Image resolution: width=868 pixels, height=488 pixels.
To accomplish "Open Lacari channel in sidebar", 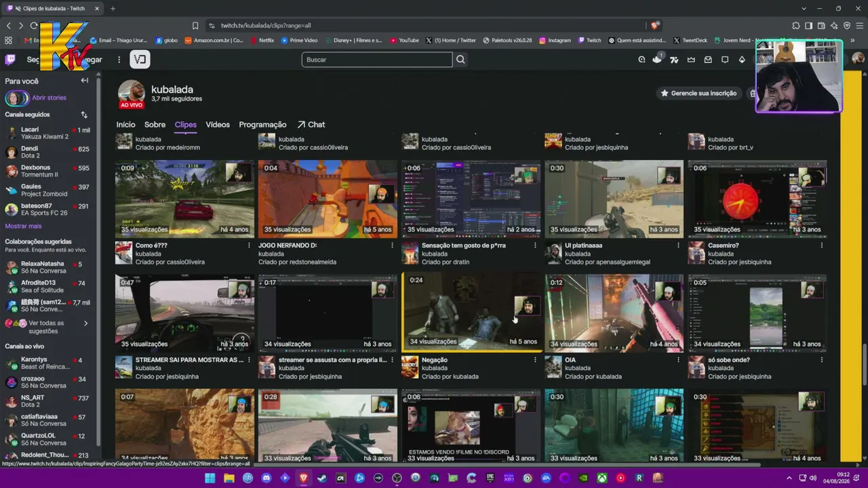I will point(47,133).
